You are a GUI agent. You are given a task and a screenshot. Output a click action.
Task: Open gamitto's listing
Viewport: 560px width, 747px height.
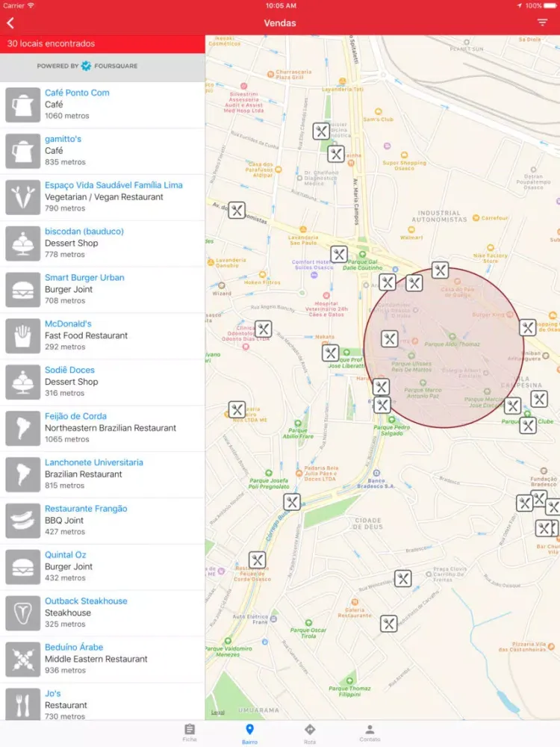tap(102, 151)
